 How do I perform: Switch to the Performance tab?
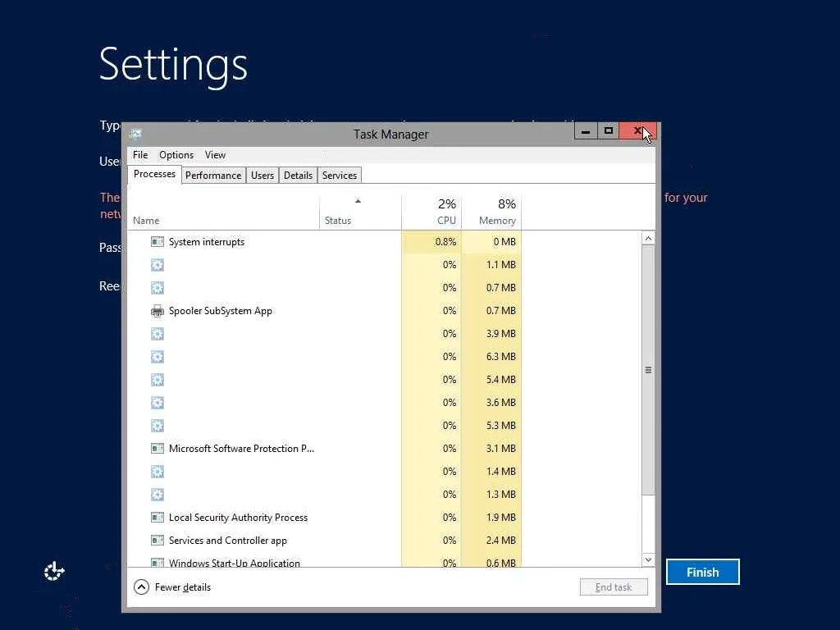213,176
